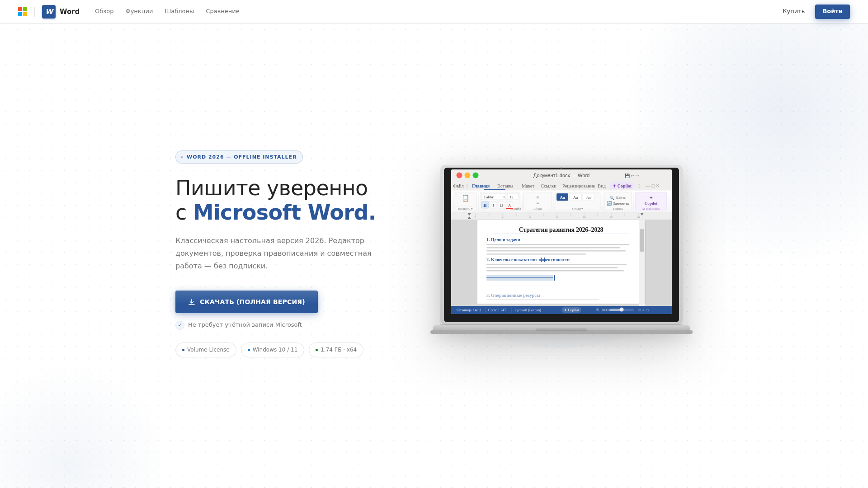
Task: Switch to the Макет tab
Action: coord(528,186)
